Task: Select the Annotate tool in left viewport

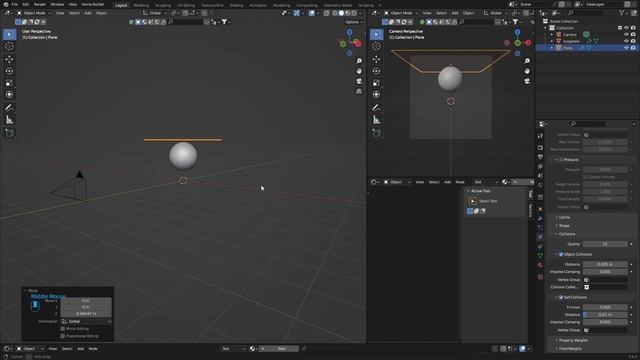Action: (x=9, y=108)
